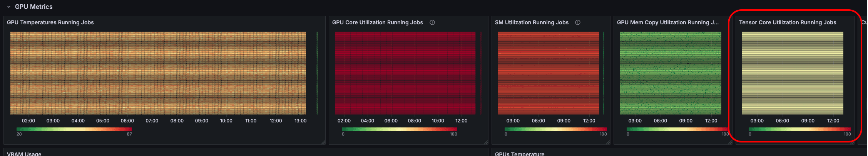
Task: Show info for GPU Core Utilization panel
Action: coord(432,22)
